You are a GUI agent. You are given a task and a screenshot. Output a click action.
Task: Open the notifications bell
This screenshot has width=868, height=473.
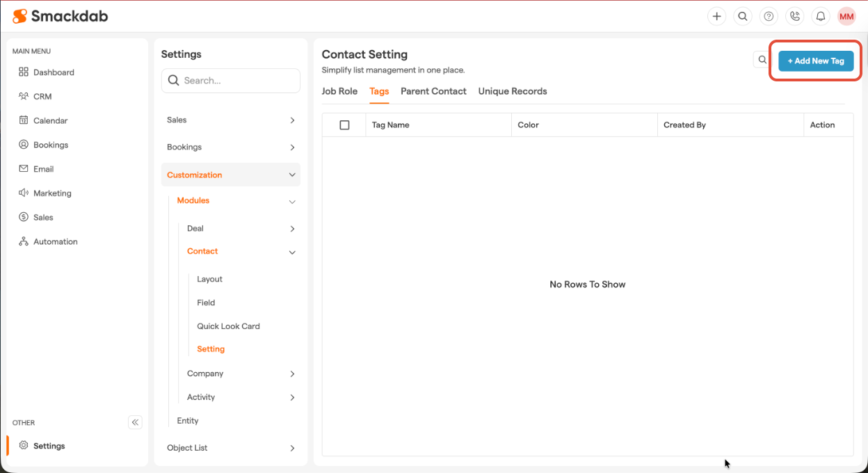point(821,17)
